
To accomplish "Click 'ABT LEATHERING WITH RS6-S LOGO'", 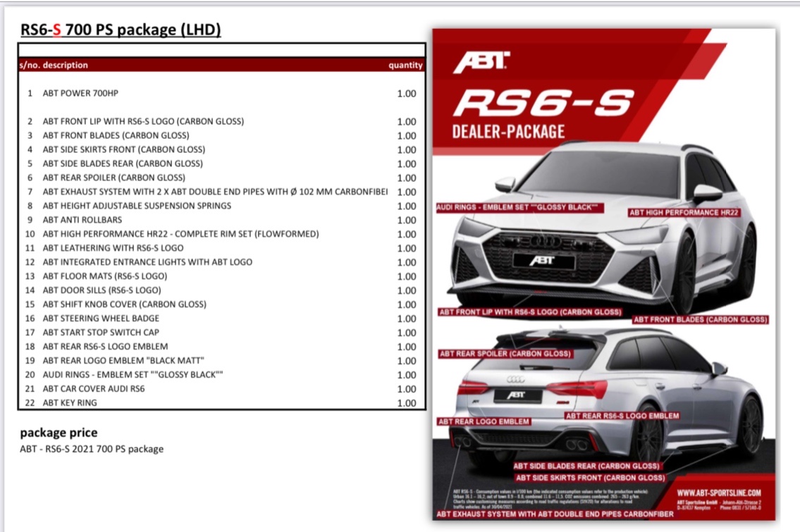I will (113, 248).
